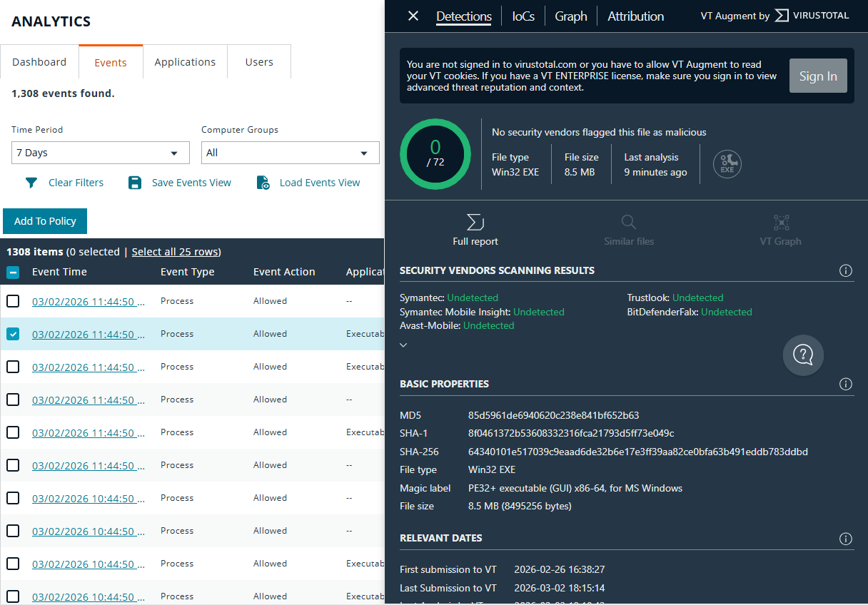Check the checkbox on the first event row
This screenshot has height=605, width=868.
click(12, 300)
